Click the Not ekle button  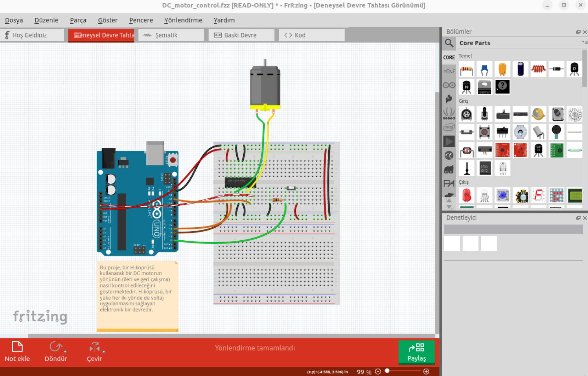pyautogui.click(x=17, y=352)
